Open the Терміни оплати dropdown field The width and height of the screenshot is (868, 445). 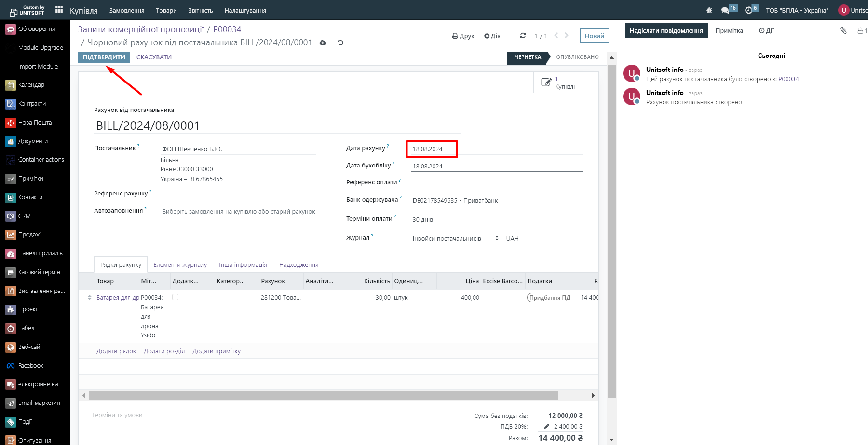click(492, 219)
